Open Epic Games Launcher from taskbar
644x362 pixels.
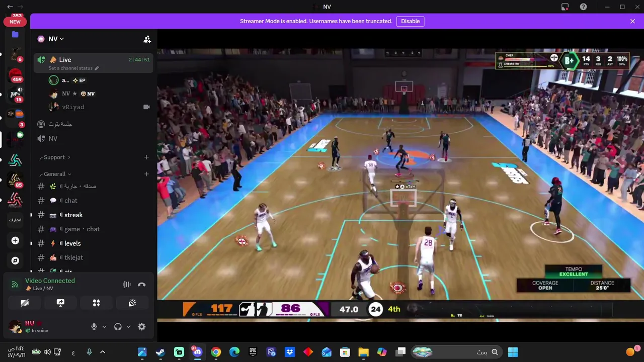coord(253,352)
